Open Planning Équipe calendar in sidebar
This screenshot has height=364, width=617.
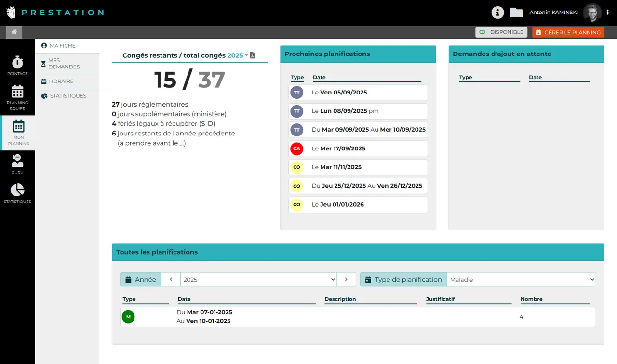[17, 97]
